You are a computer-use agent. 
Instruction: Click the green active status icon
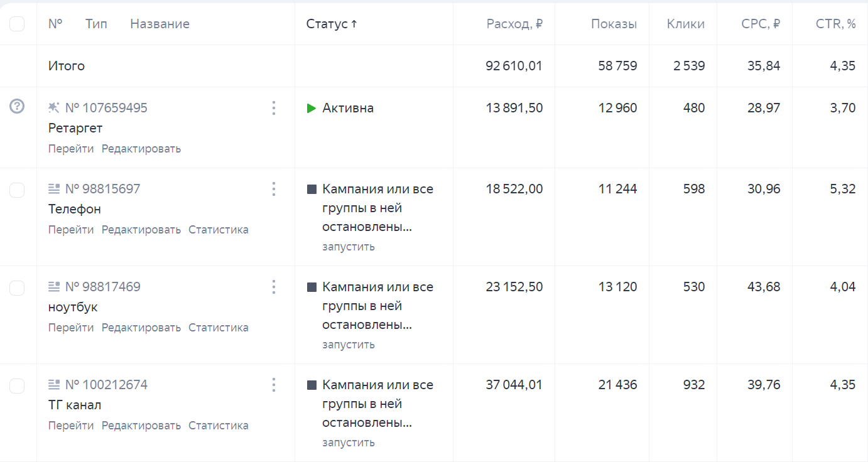pyautogui.click(x=311, y=108)
